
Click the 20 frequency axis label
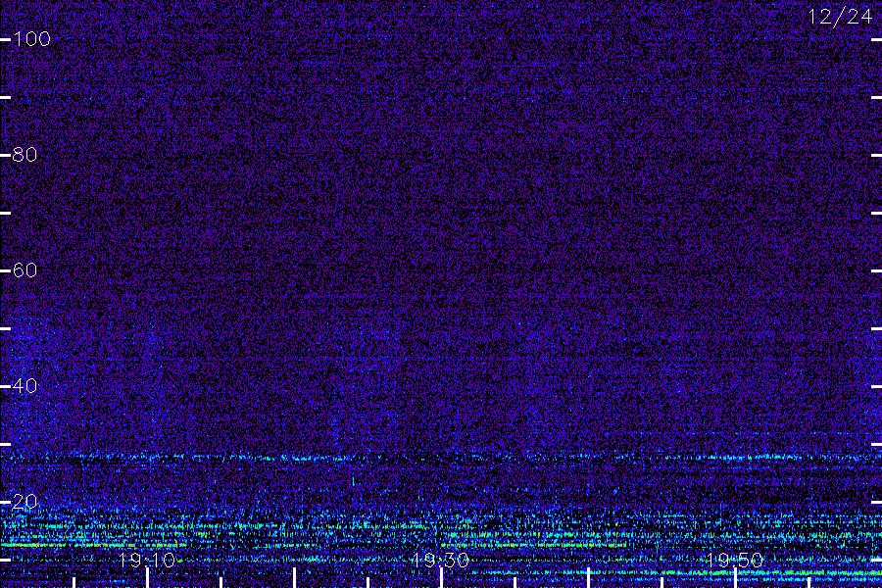[x=24, y=502]
